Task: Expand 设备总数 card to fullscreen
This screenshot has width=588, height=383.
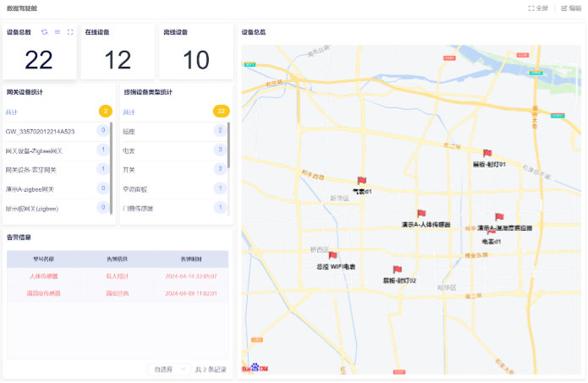Action: (70, 32)
